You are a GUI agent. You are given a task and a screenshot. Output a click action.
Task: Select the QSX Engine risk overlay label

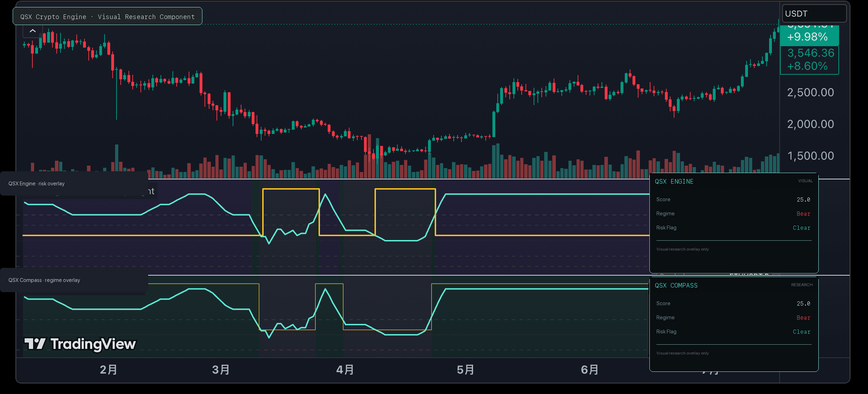(37, 184)
